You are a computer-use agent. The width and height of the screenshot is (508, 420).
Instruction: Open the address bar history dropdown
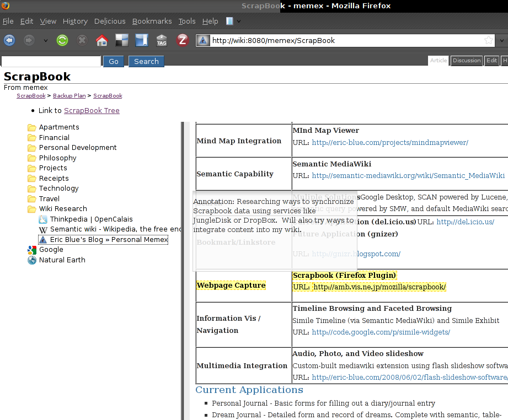(502, 40)
